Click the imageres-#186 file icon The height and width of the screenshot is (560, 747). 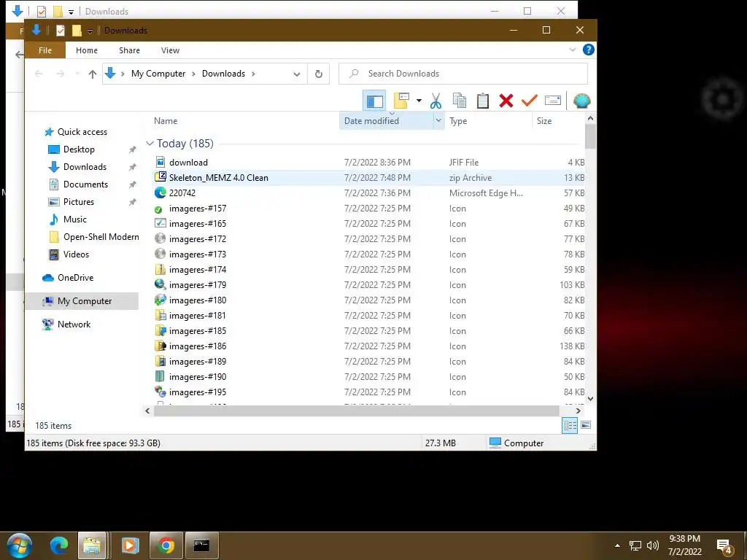(x=160, y=346)
